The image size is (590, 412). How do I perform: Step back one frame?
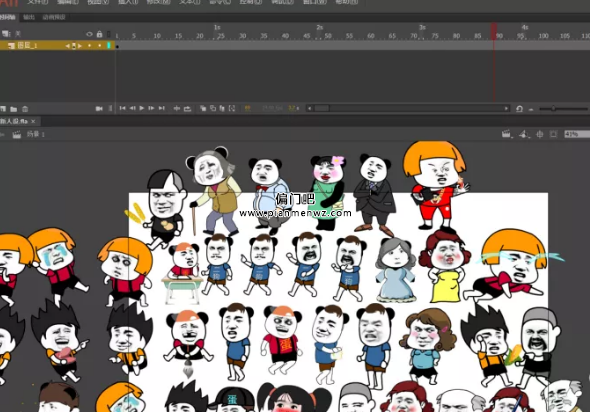pyautogui.click(x=132, y=108)
